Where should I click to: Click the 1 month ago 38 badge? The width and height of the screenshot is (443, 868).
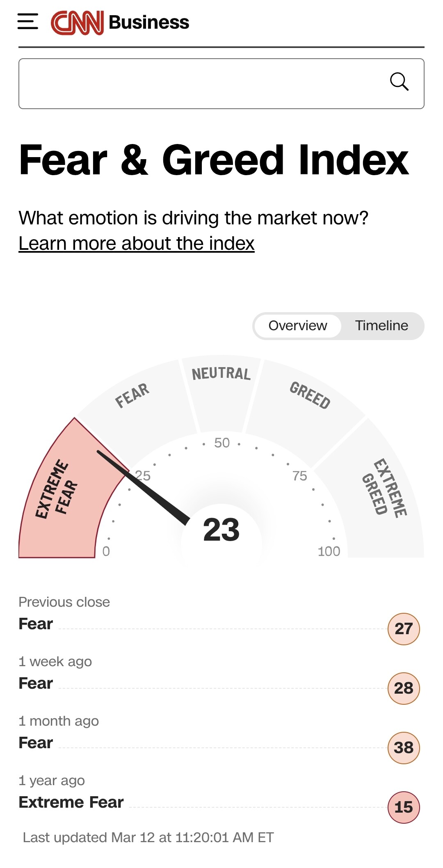(403, 747)
